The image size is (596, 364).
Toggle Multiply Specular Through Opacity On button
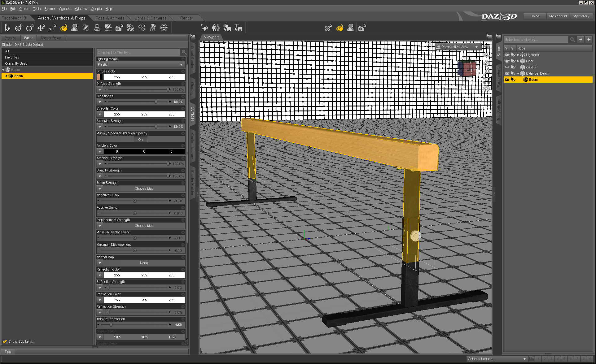click(140, 140)
